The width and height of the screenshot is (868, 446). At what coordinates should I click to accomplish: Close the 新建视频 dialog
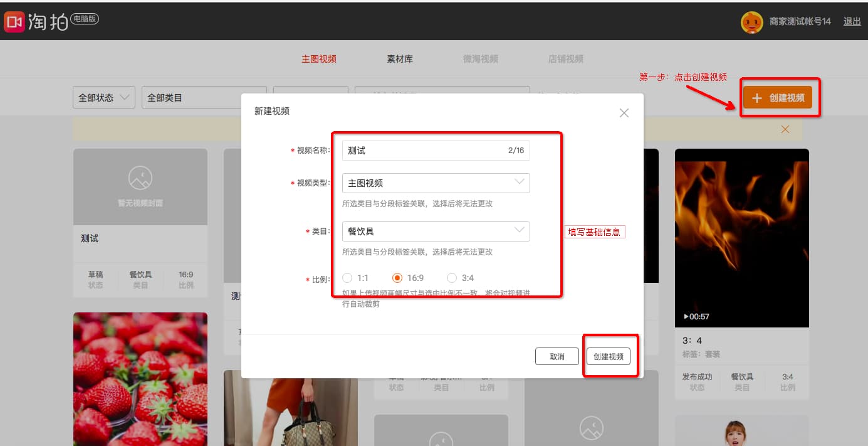(x=624, y=113)
